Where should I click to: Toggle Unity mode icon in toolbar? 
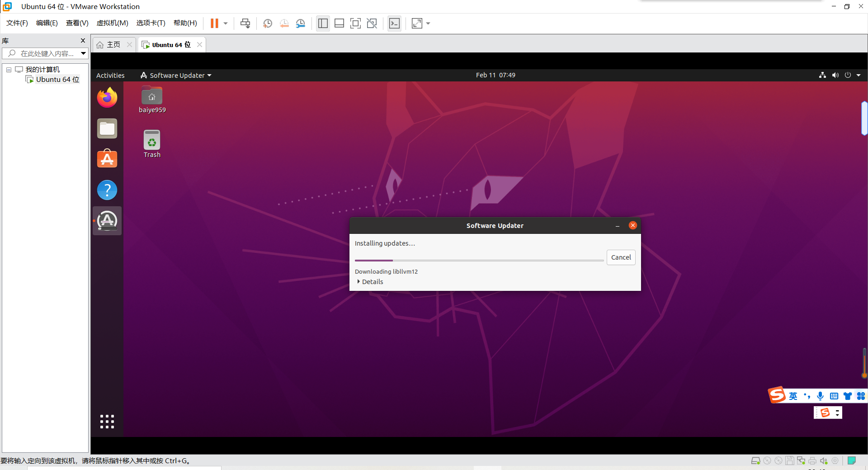pyautogui.click(x=372, y=23)
